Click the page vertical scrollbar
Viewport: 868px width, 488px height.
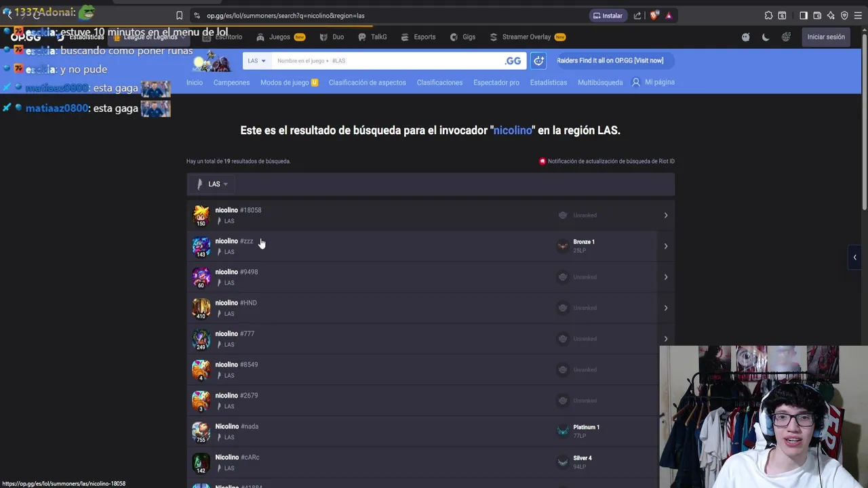tap(865, 122)
